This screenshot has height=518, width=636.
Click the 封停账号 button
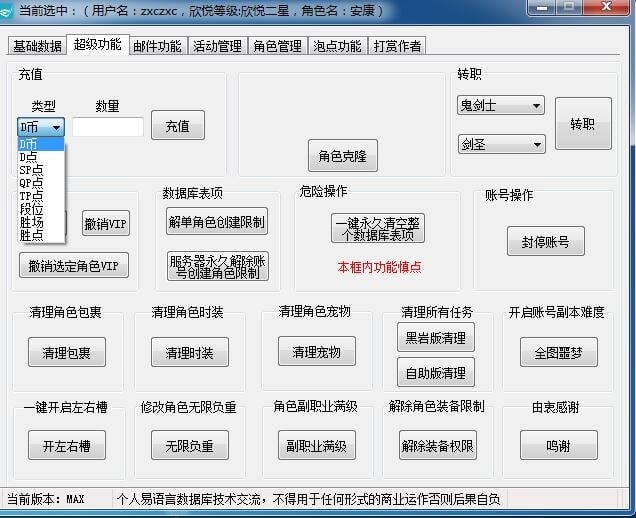click(545, 242)
